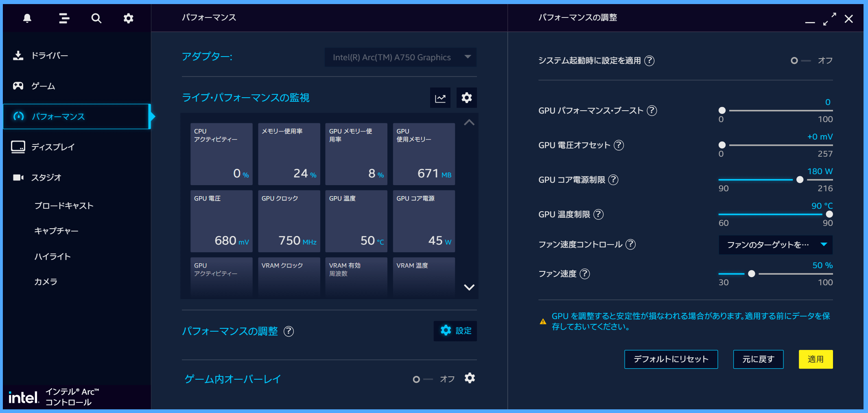Open the live performance graph view icon

[x=440, y=98]
